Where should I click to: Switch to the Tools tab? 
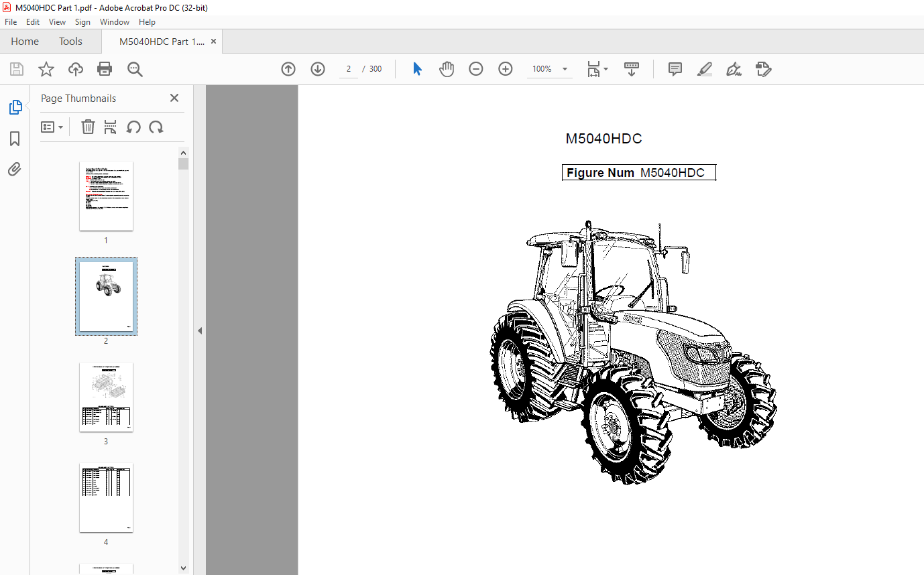coord(70,42)
